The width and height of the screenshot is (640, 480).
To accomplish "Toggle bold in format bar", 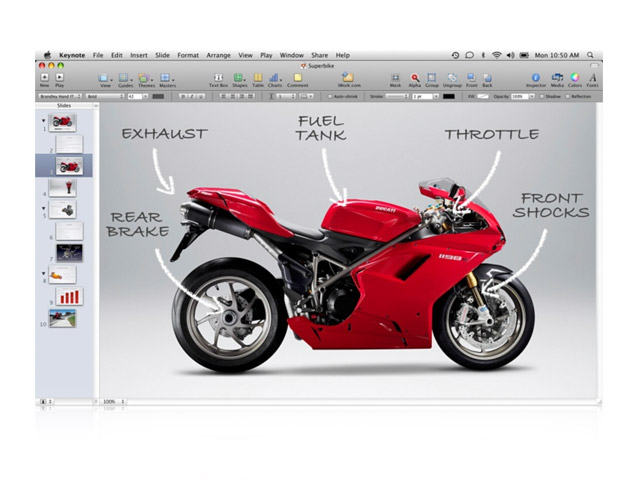I will tap(183, 96).
